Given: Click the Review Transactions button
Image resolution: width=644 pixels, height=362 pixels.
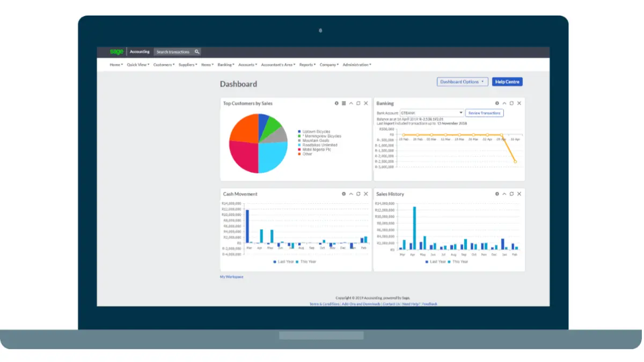Looking at the screenshot, I should [x=485, y=113].
